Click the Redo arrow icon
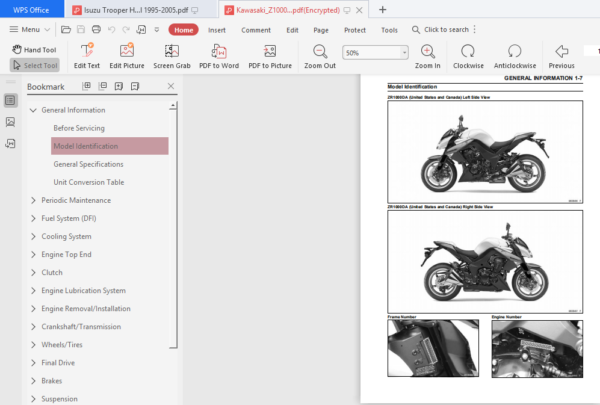Viewport: 600px width, 405px height. 126,29
